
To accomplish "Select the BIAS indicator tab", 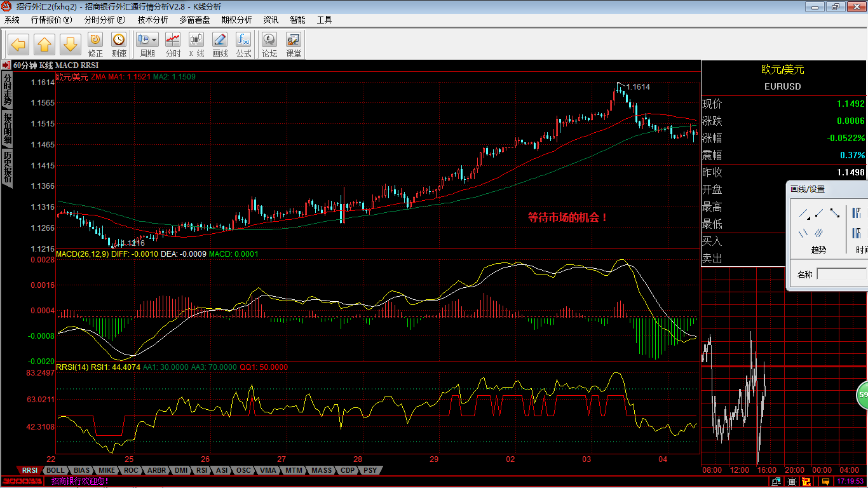I will (x=81, y=470).
